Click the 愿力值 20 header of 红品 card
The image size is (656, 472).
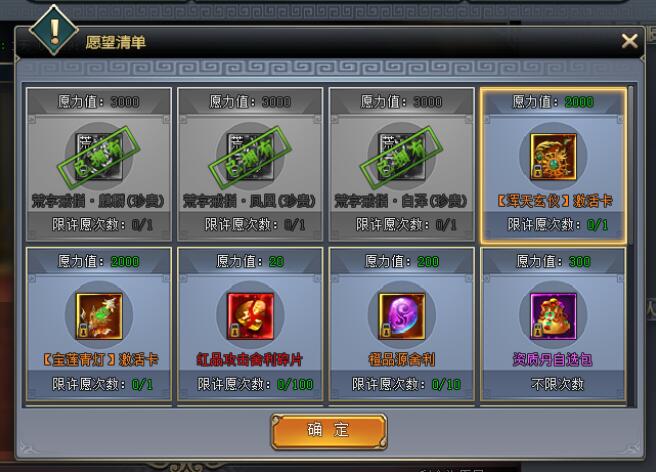250,262
